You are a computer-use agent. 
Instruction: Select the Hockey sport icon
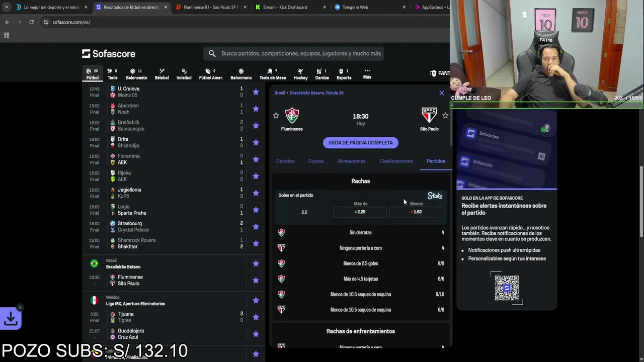[300, 74]
